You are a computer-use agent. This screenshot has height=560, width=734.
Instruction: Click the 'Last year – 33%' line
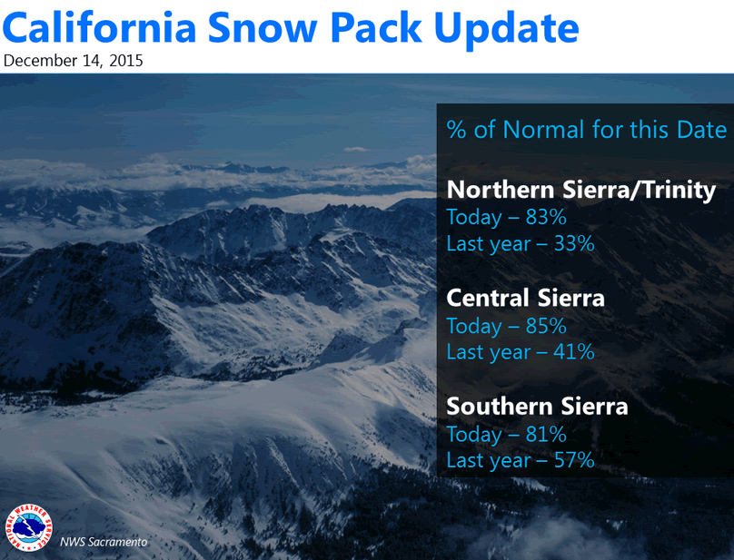[520, 243]
